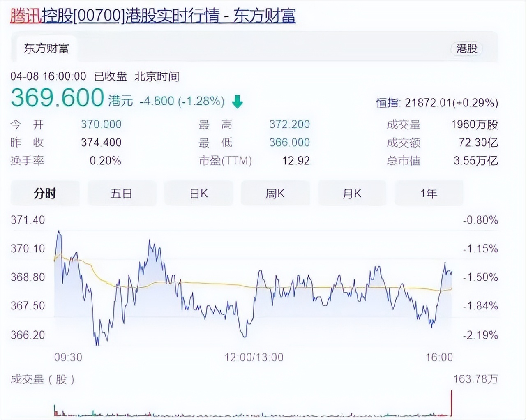Click the 总市值 value 3.55万亿

(475, 161)
